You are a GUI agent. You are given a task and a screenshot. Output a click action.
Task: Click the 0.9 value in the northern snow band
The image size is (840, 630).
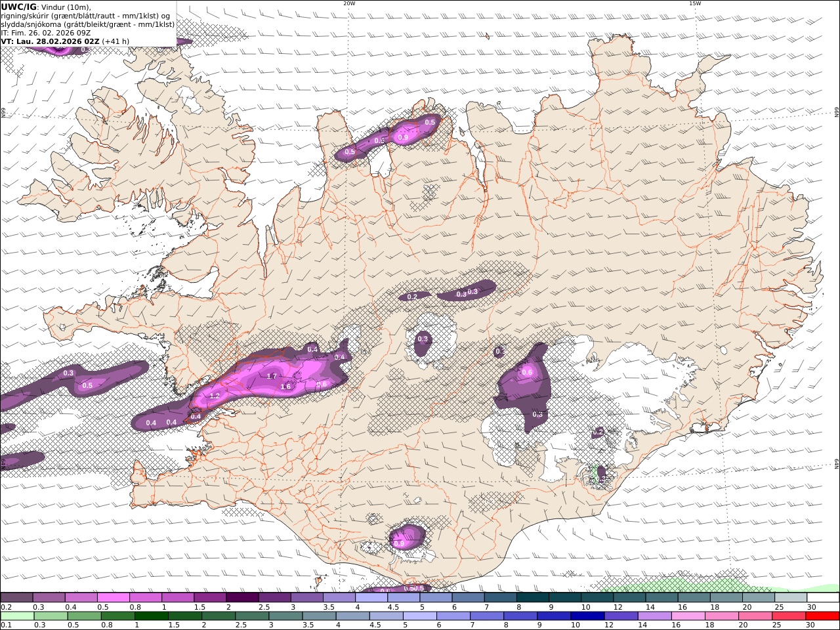[x=403, y=137]
